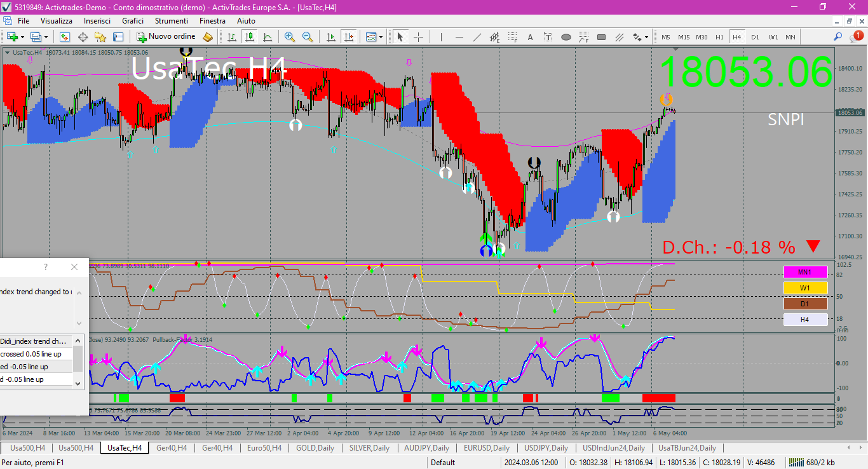This screenshot has width=868, height=469.
Task: Open the new chart tool
Action: point(12,37)
